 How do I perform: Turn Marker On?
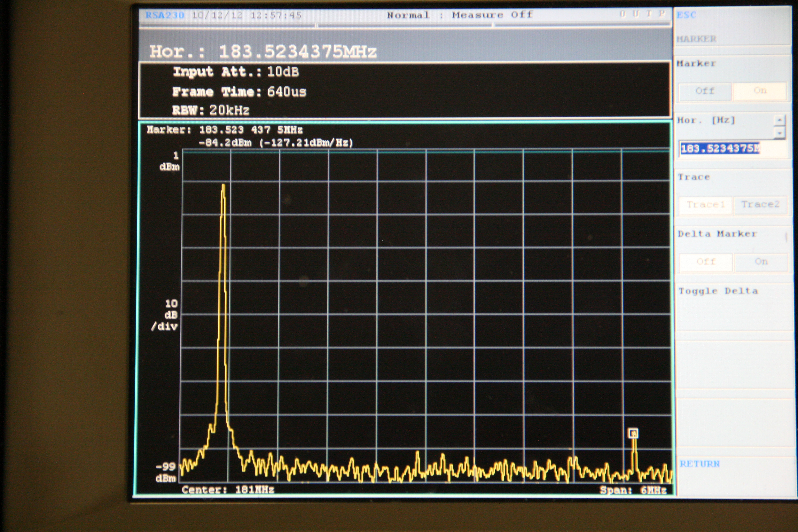click(760, 91)
